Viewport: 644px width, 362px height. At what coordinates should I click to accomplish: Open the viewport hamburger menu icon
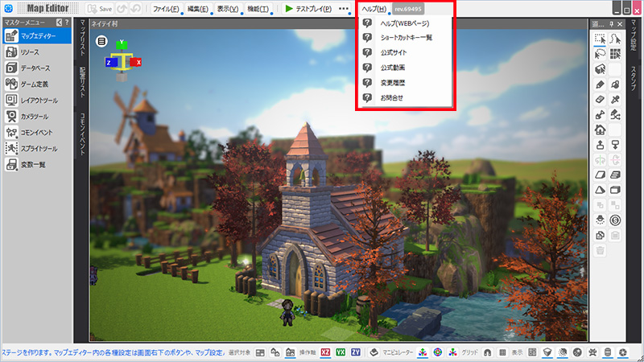pos(101,42)
